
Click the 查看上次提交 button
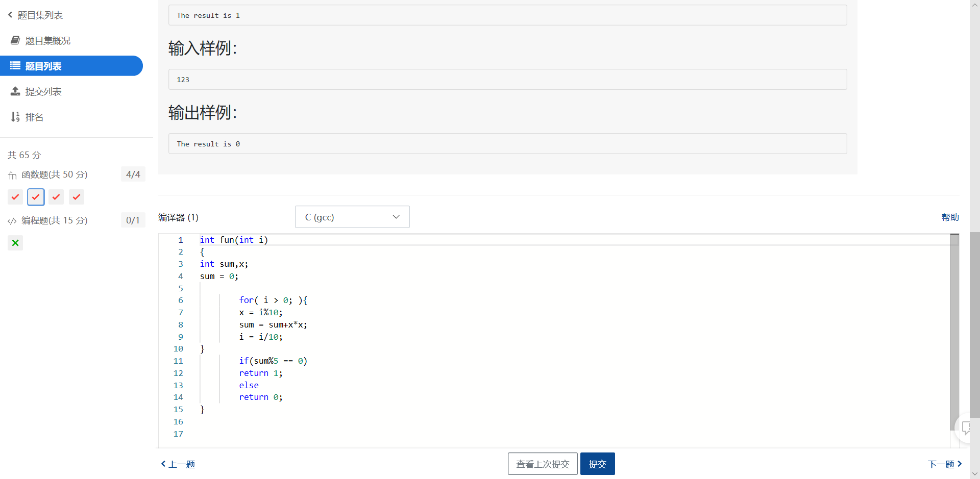pos(543,464)
